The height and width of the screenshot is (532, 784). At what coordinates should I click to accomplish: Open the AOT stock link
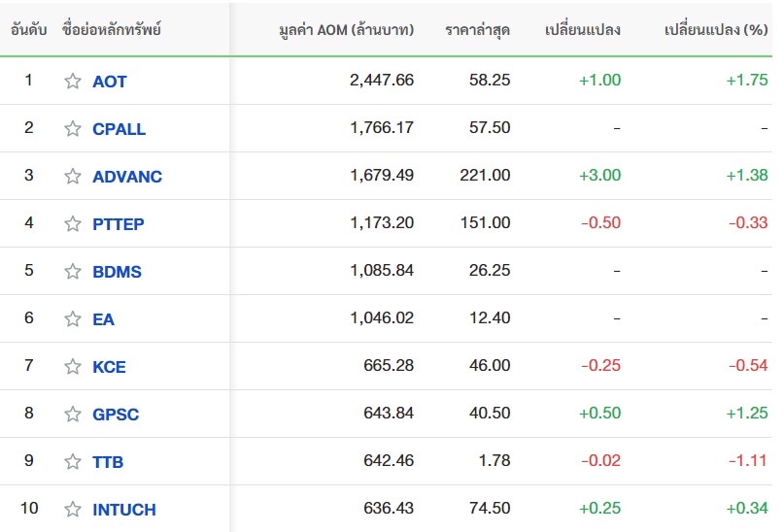point(109,82)
